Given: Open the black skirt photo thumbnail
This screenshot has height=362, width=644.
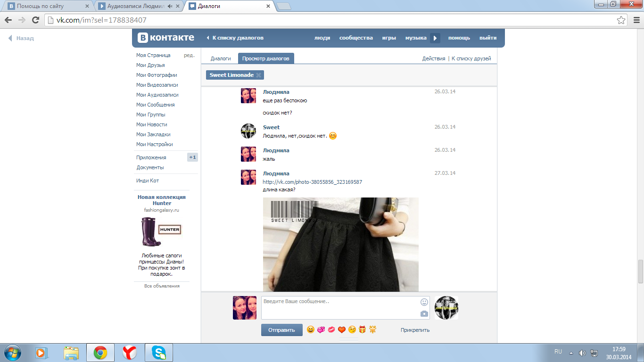Looking at the screenshot, I should pos(340,244).
